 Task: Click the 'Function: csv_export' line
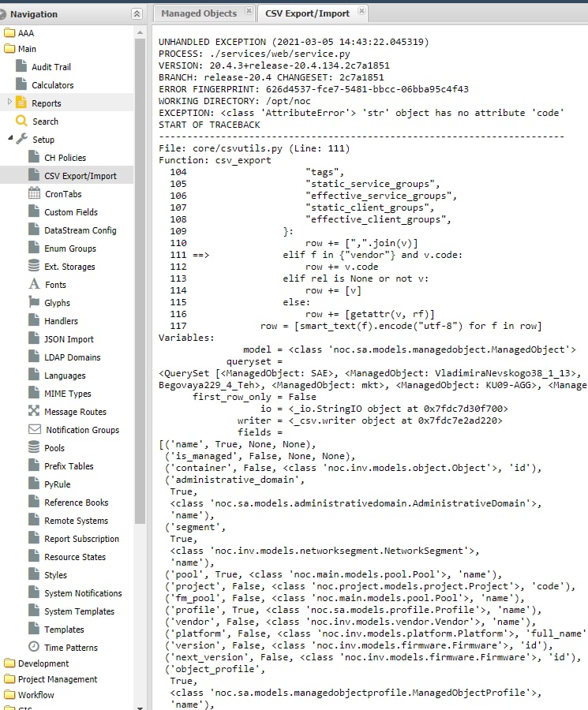coord(215,160)
